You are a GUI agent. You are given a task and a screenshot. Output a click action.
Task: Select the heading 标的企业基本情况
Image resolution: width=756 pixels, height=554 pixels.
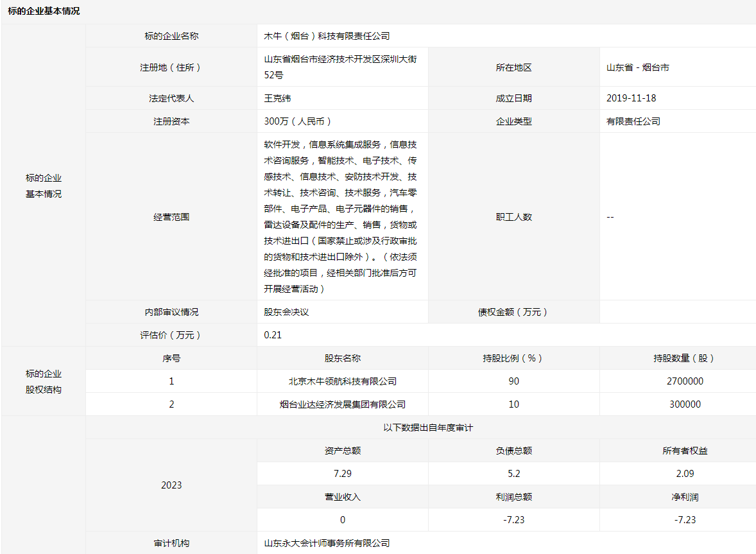point(44,11)
